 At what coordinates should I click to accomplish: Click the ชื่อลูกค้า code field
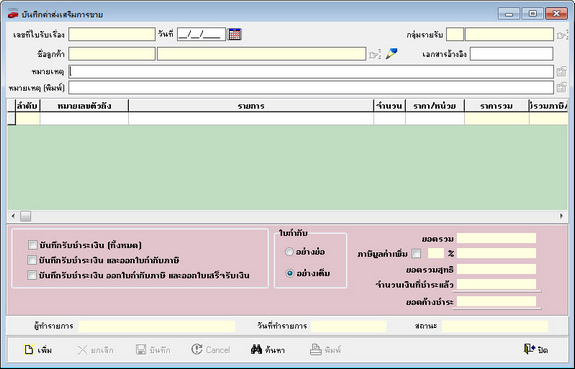112,54
